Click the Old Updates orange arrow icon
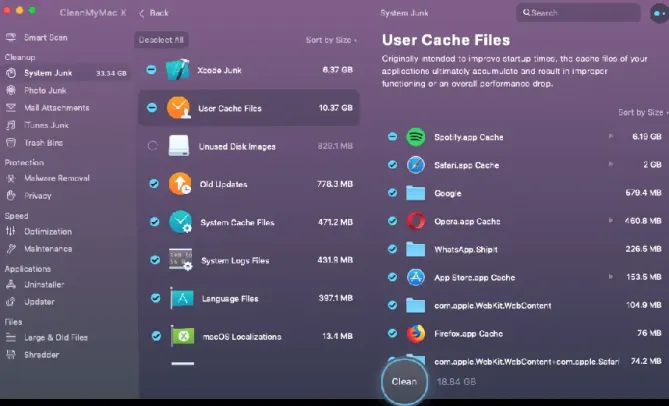Image resolution: width=669 pixels, height=406 pixels. click(x=180, y=184)
